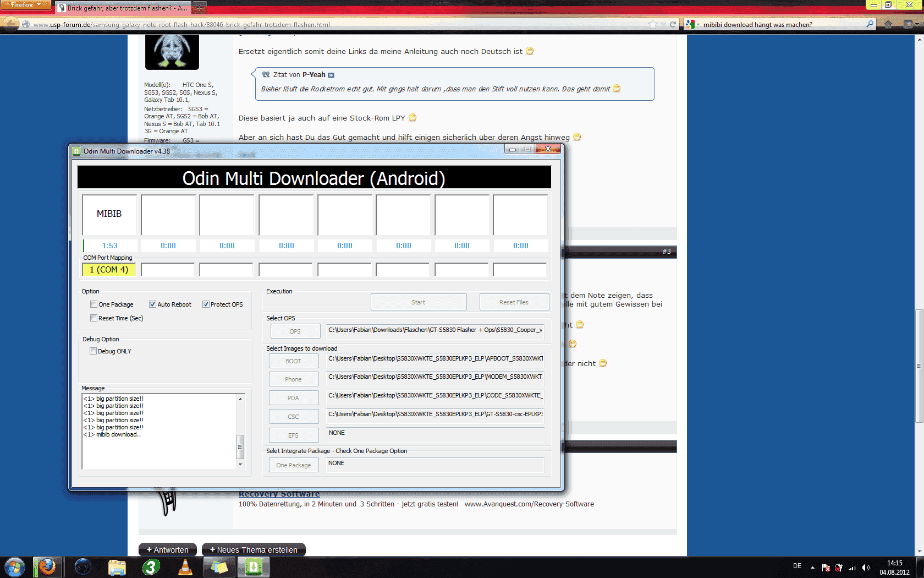Click the PDA image select button

294,398
